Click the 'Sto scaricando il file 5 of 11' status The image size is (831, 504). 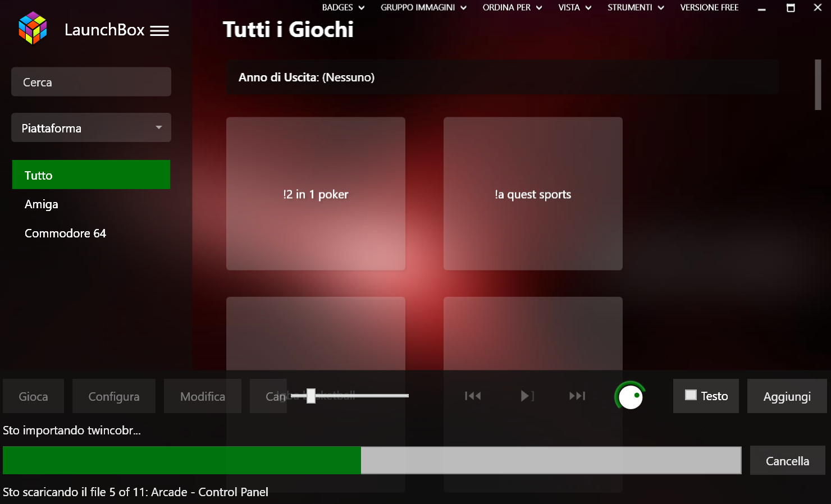pyautogui.click(x=135, y=492)
